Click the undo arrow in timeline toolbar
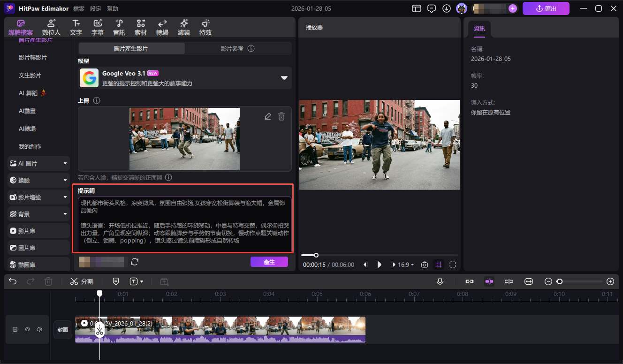 [13, 281]
